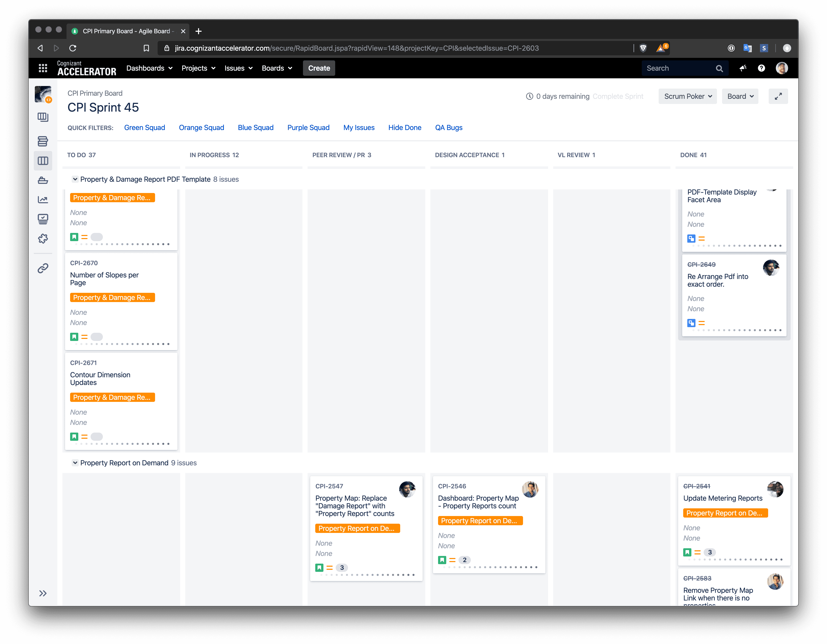Collapse Property Report on Demand swimlane
827x644 pixels.
(x=75, y=463)
